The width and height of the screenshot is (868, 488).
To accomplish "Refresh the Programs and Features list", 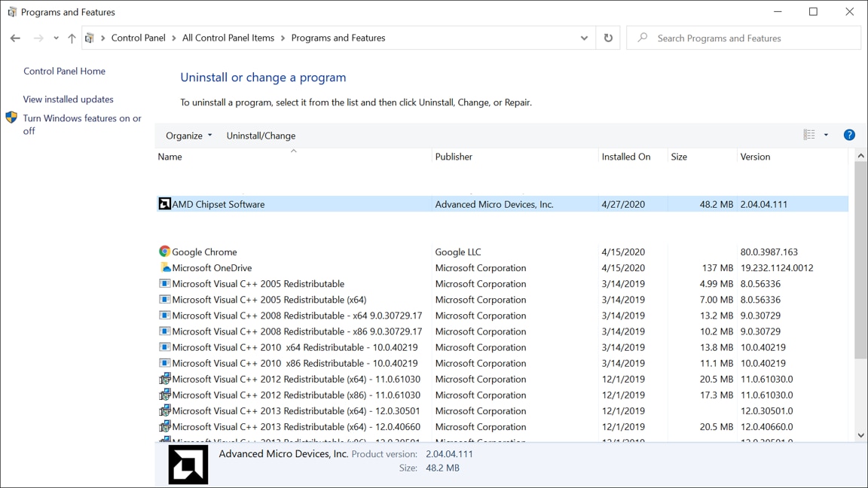I will pos(608,38).
